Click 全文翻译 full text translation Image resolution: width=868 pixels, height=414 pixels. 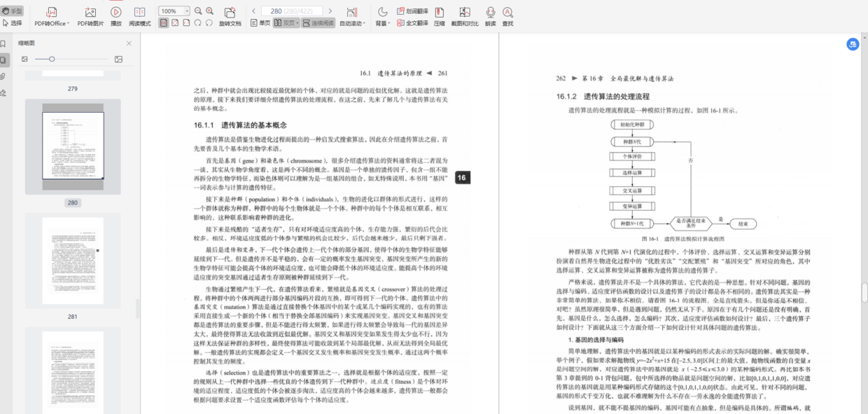pyautogui.click(x=412, y=23)
